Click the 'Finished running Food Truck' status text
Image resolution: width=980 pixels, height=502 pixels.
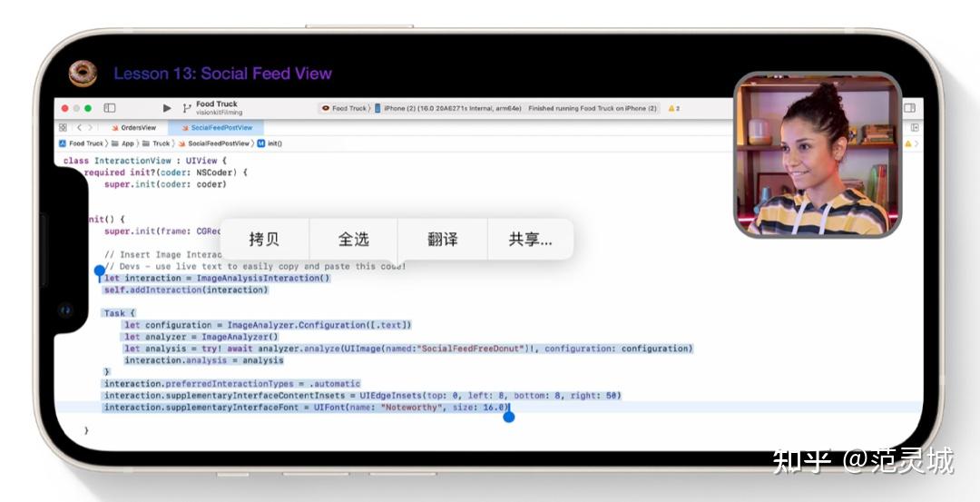coord(593,108)
